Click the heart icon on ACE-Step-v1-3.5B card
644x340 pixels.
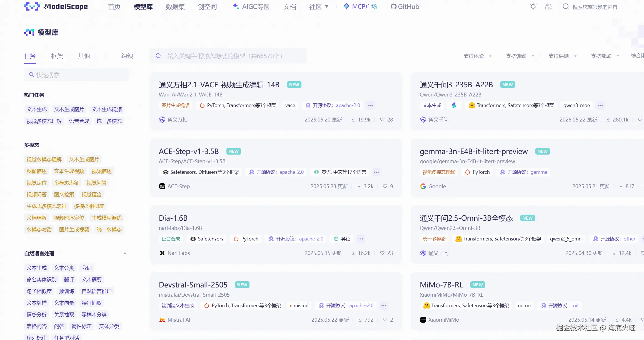click(385, 186)
